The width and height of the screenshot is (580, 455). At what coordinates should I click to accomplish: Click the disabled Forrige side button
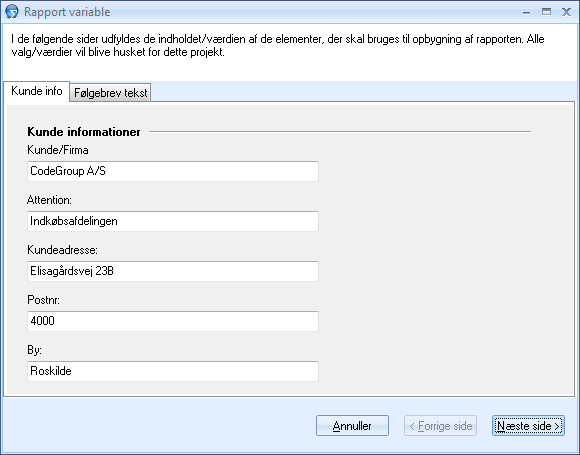tap(440, 425)
